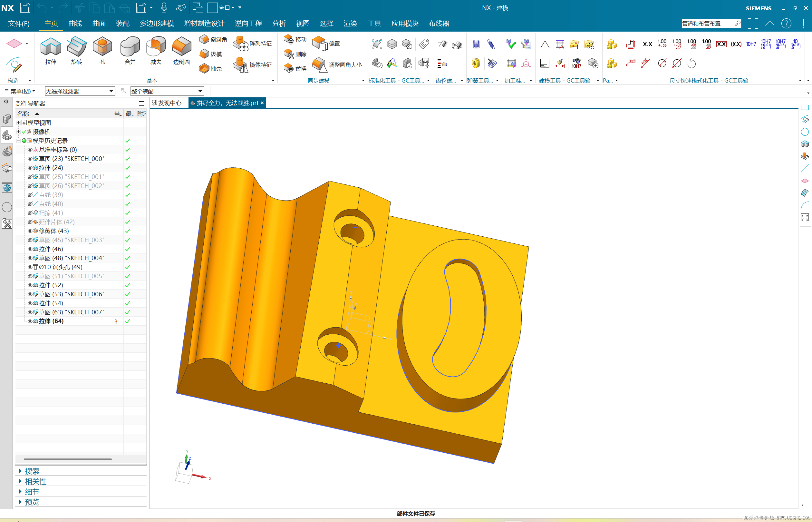
Task: Open the History clock sidebar icon
Action: tap(7, 207)
